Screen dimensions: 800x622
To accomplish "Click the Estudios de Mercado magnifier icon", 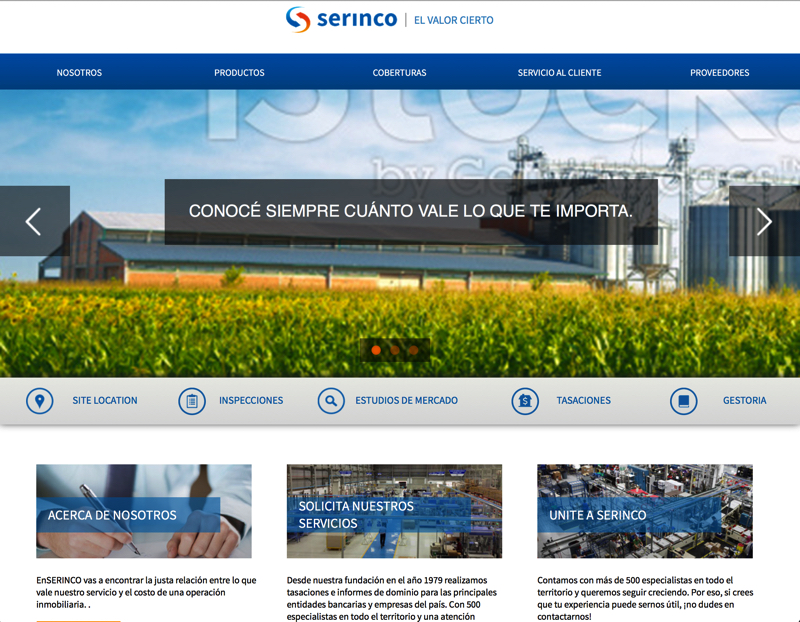I will 331,401.
